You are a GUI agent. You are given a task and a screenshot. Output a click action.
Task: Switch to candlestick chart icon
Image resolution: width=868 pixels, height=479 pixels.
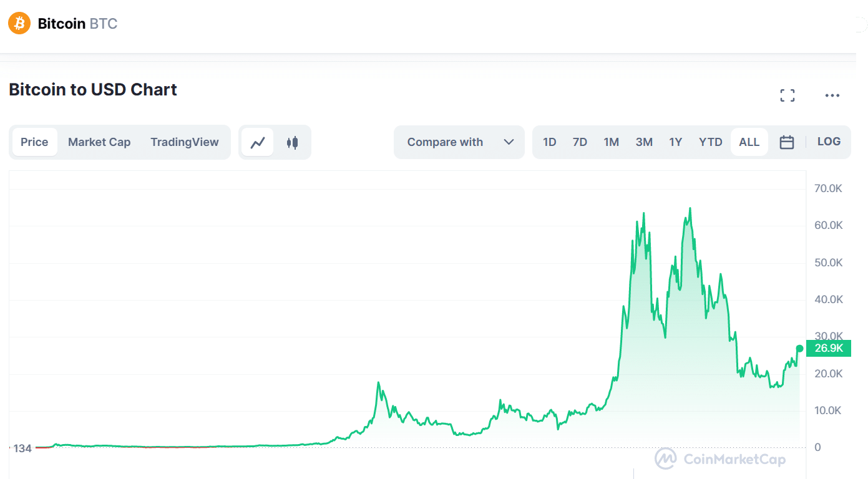(x=292, y=142)
